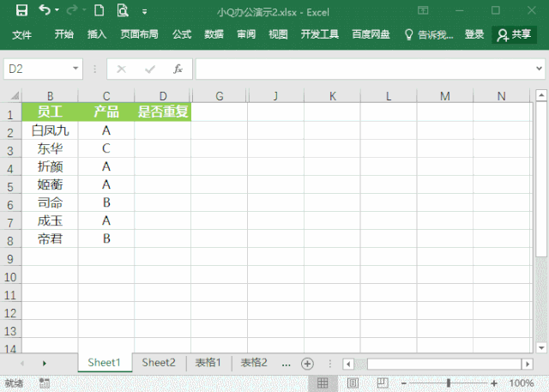Click header cell 产品

click(106, 112)
